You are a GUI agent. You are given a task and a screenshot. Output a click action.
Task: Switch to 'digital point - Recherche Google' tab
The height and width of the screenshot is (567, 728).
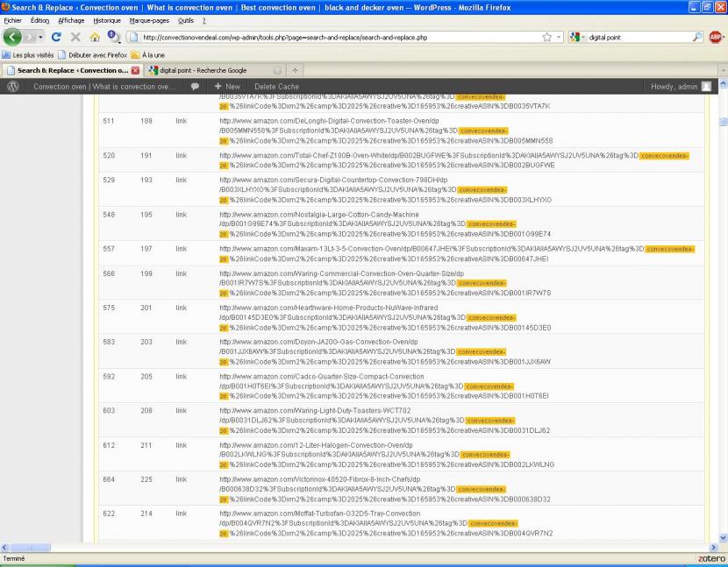[x=214, y=70]
